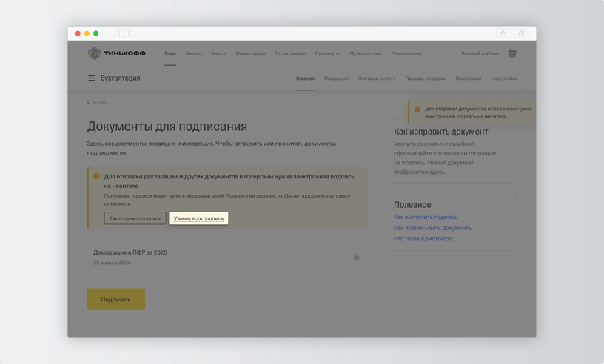Open the Сим-карта section

[x=327, y=53]
